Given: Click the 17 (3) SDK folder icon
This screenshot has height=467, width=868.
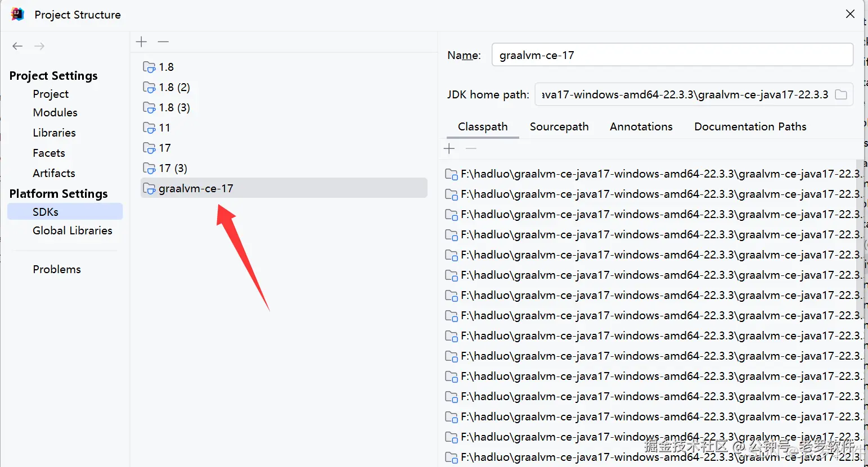Looking at the screenshot, I should coord(149,169).
